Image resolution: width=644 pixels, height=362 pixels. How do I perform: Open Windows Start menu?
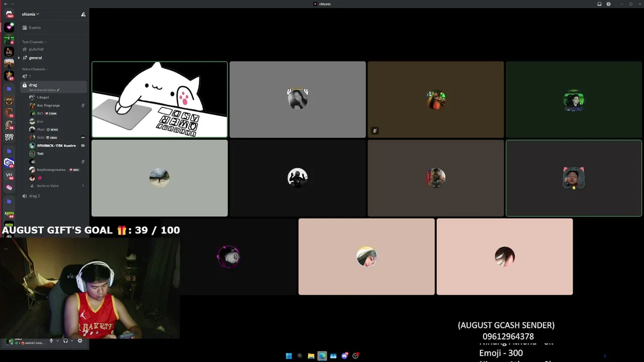pos(289,356)
